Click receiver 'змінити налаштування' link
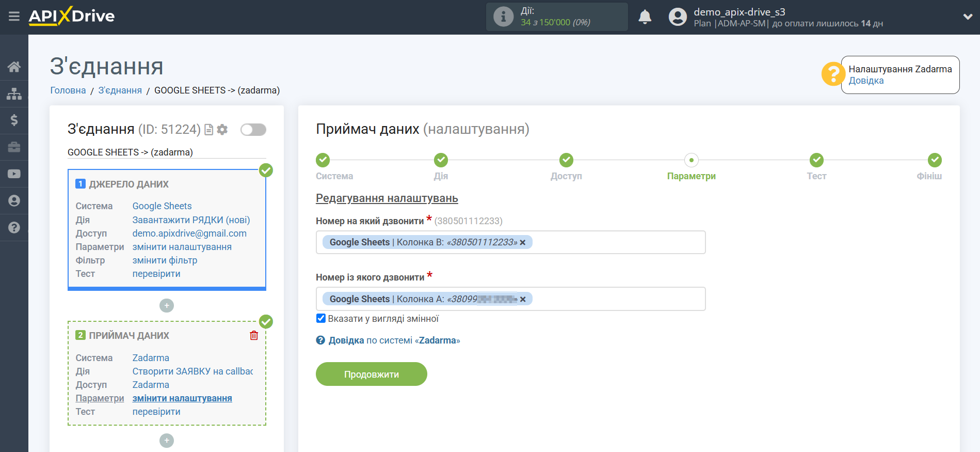The height and width of the screenshot is (452, 980). coord(182,398)
